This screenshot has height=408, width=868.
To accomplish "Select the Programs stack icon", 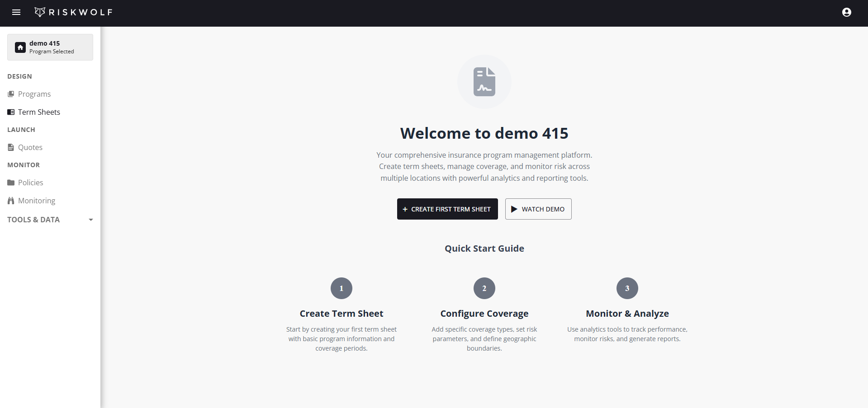I will pos(10,94).
